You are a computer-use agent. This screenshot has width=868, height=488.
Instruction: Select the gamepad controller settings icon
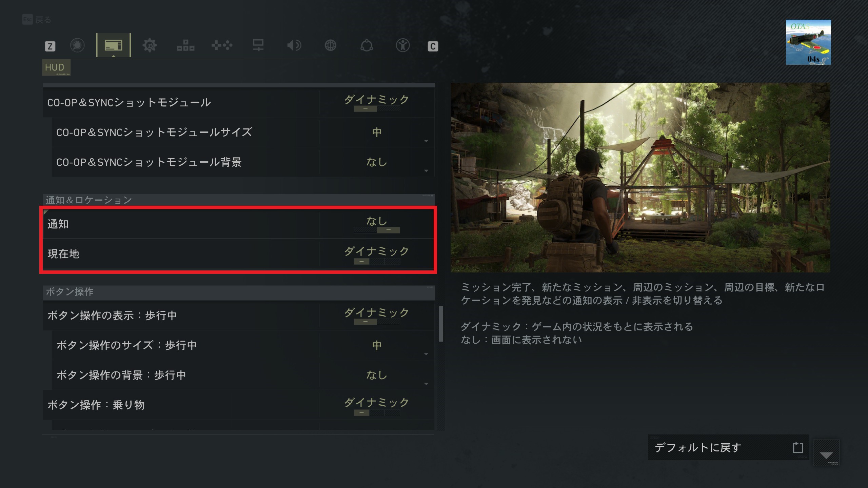[222, 45]
